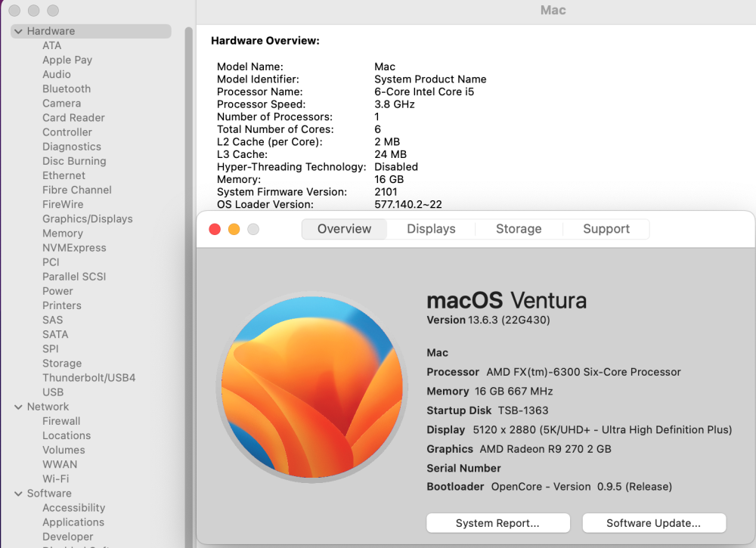Select Parallel SCSI entry

pos(74,277)
